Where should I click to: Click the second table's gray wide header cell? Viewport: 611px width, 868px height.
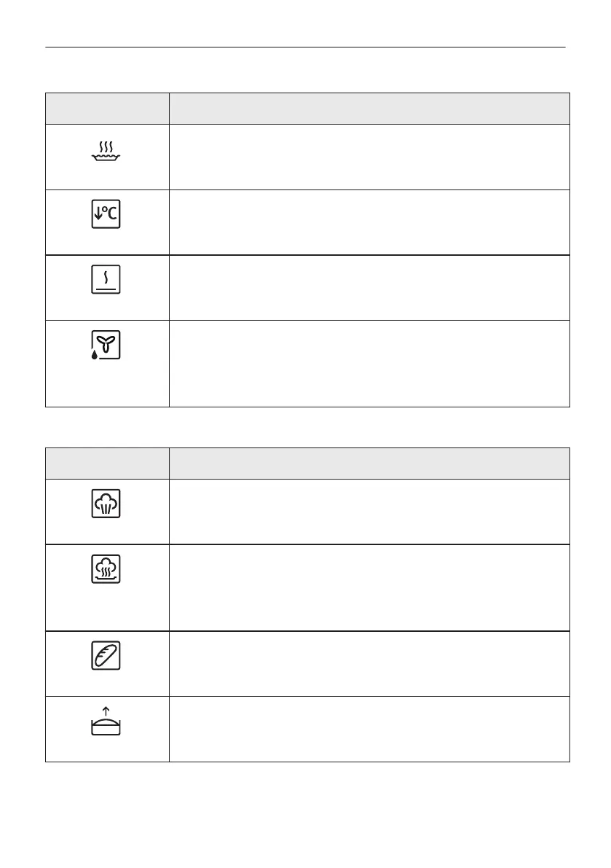coord(369,464)
